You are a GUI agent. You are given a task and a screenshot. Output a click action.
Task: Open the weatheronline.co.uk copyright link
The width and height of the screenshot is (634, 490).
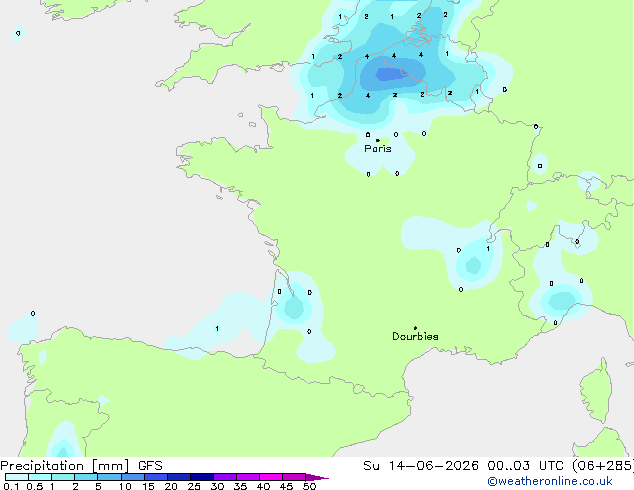pos(550,481)
